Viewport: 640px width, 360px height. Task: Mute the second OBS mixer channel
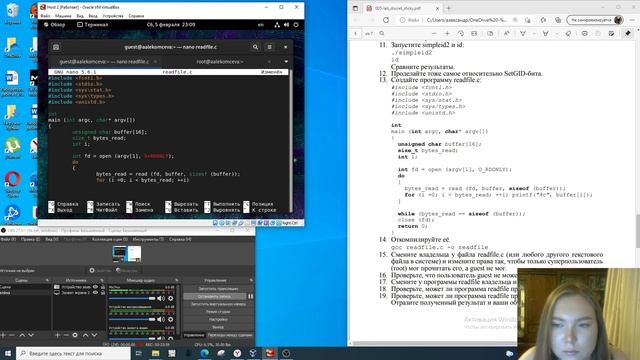pos(161,319)
